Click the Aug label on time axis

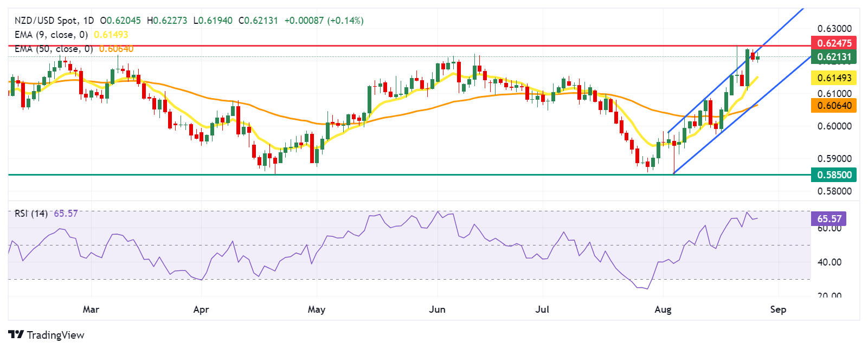663,309
